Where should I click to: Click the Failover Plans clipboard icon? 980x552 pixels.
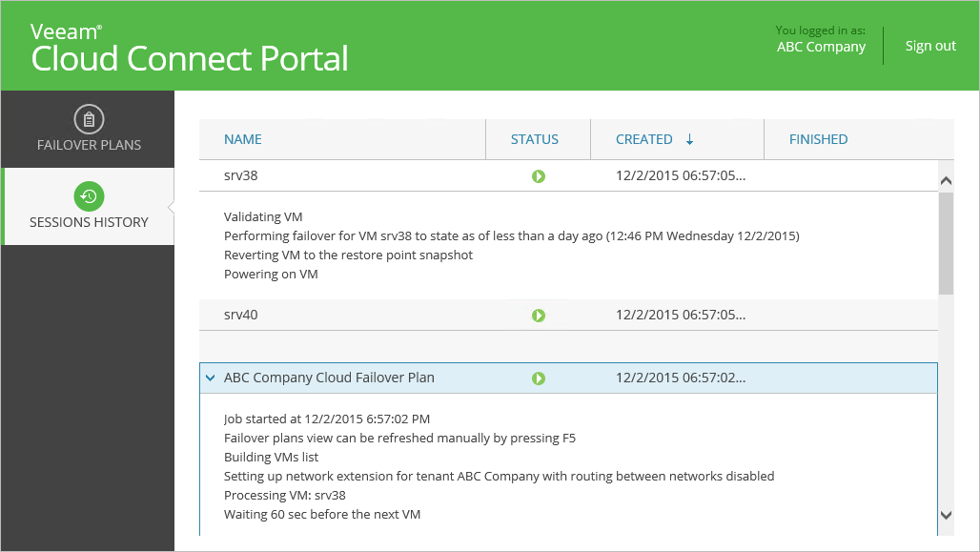[x=89, y=119]
